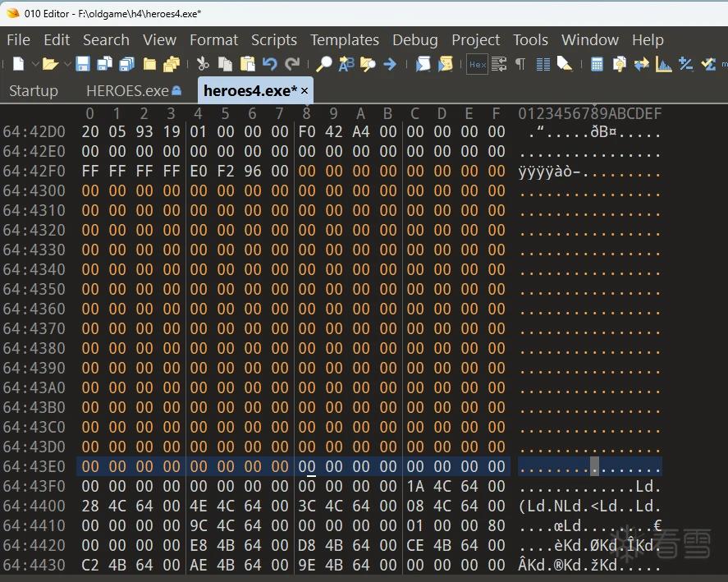
Task: Click address 64:42D0 in the offset column
Action: pos(34,132)
